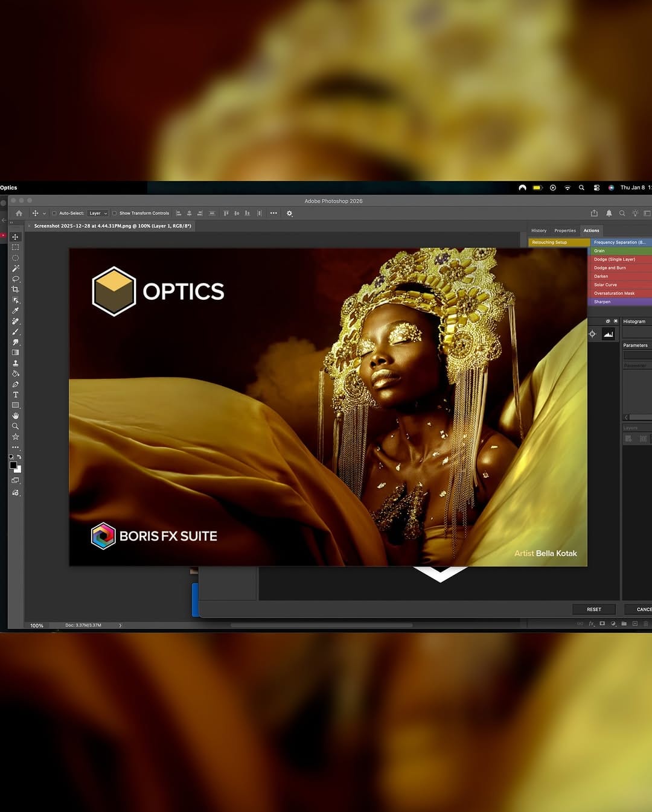Select the History Brush tool
The height and width of the screenshot is (812, 652).
tap(16, 342)
